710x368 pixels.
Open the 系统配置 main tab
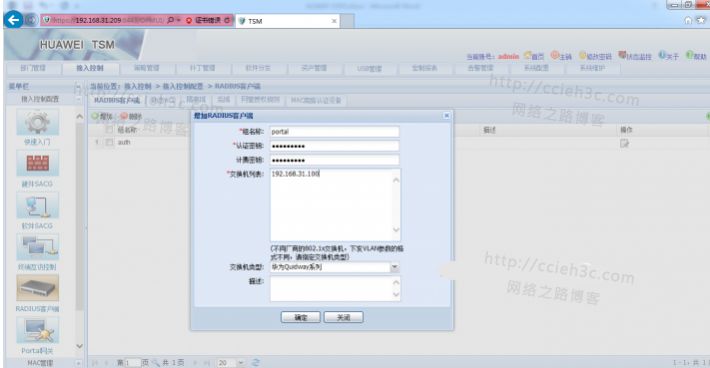[536, 68]
